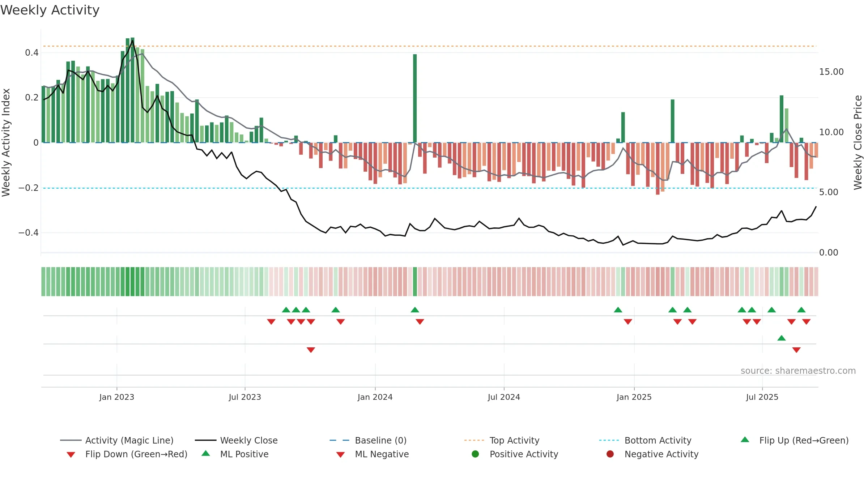Click the Jul 2024 x-axis label
Viewport: 868px width, 488px height.
(x=504, y=397)
